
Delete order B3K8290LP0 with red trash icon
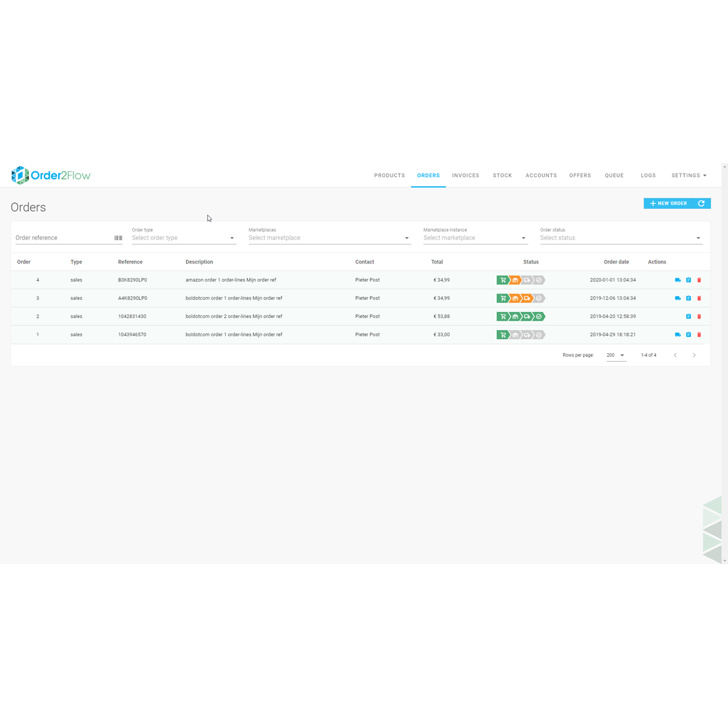tap(699, 280)
